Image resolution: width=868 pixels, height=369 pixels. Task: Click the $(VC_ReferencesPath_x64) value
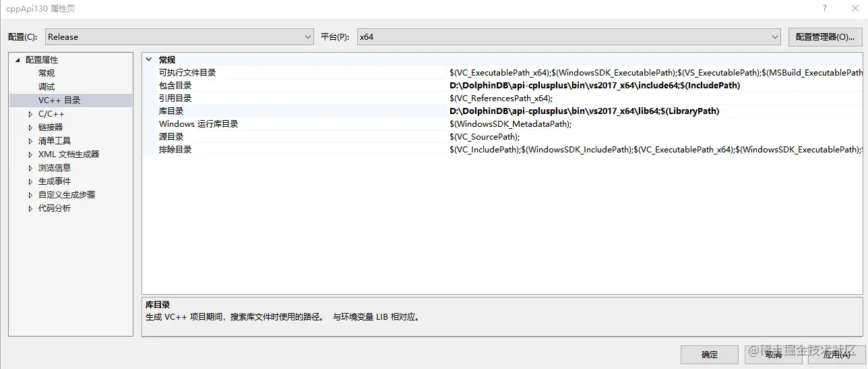point(501,98)
